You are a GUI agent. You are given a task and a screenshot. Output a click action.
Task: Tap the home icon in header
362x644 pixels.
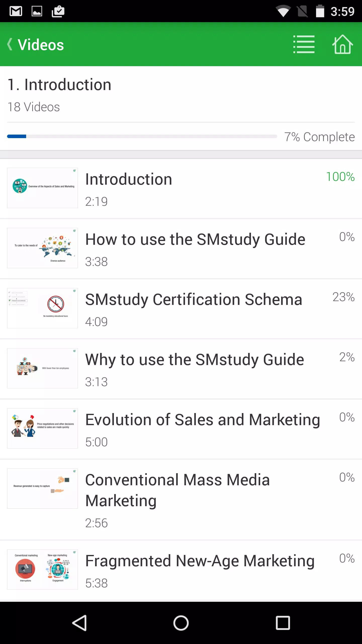click(x=342, y=44)
